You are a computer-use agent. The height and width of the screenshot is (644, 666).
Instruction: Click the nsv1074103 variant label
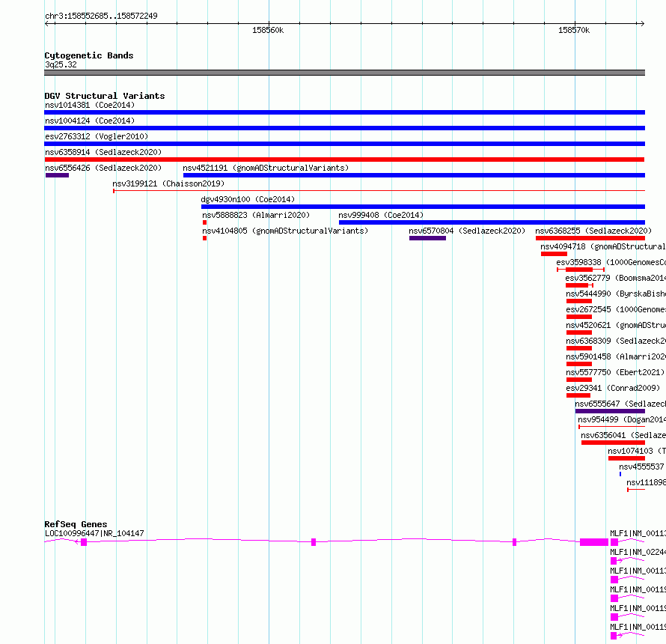click(637, 451)
